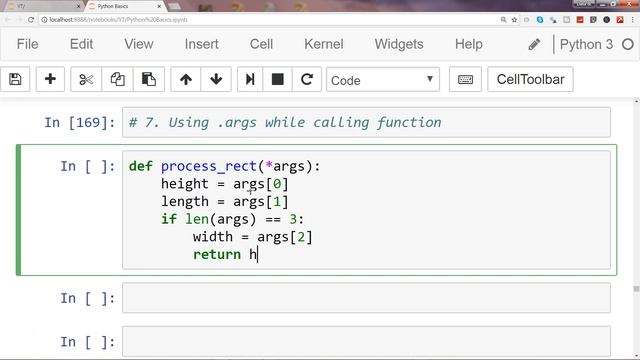This screenshot has height=360, width=640.
Task: Click the pencil edit-mode indicator icon
Action: 534,44
